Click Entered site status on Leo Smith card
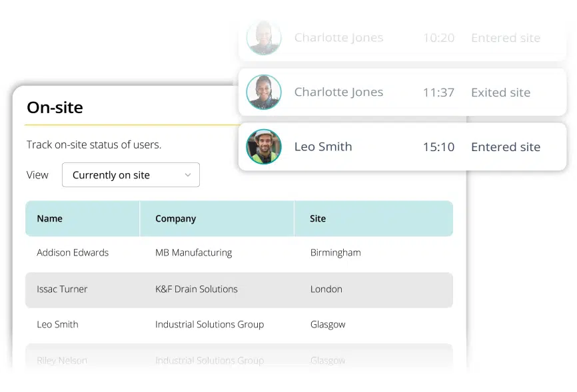 tap(506, 147)
